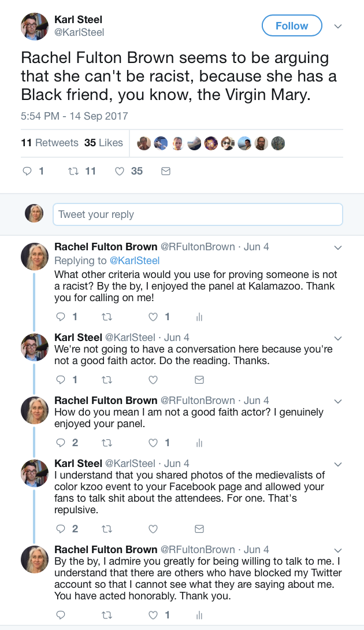Retweet Karl's 'good faith actor' reply
The width and height of the screenshot is (364, 630).
pyautogui.click(x=106, y=380)
